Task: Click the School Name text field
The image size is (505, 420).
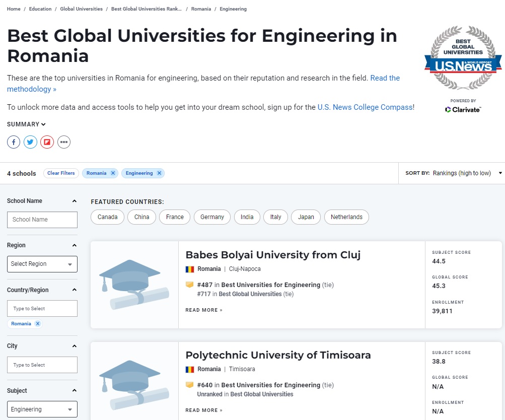Action: (x=42, y=220)
